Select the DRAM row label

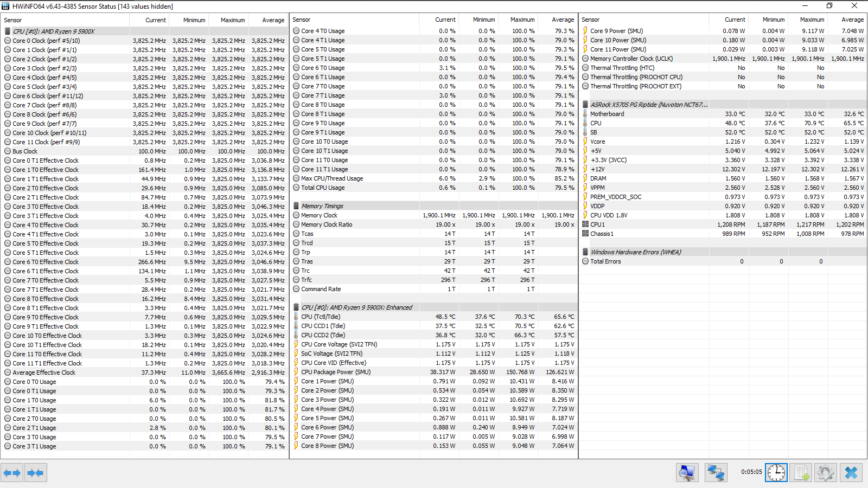(x=598, y=178)
